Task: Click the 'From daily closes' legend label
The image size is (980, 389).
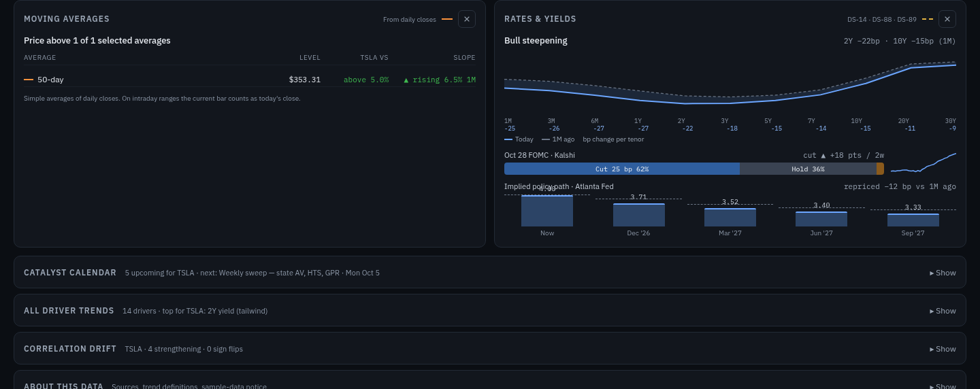Action: point(410,20)
